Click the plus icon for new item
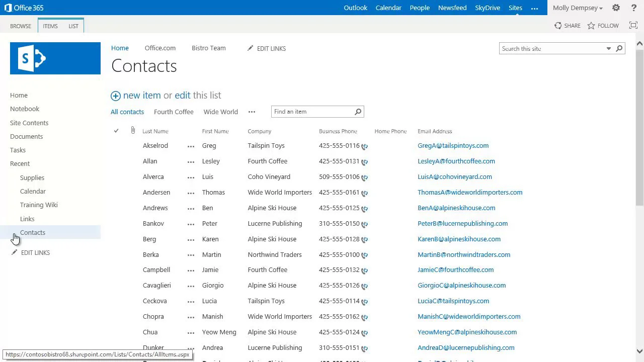Image resolution: width=644 pixels, height=362 pixels. [x=116, y=96]
